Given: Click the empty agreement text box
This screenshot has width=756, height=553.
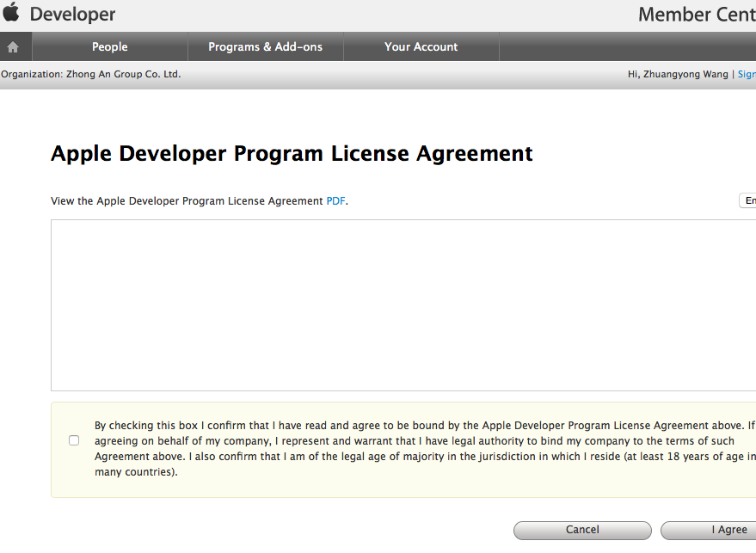Looking at the screenshot, I should tap(403, 305).
